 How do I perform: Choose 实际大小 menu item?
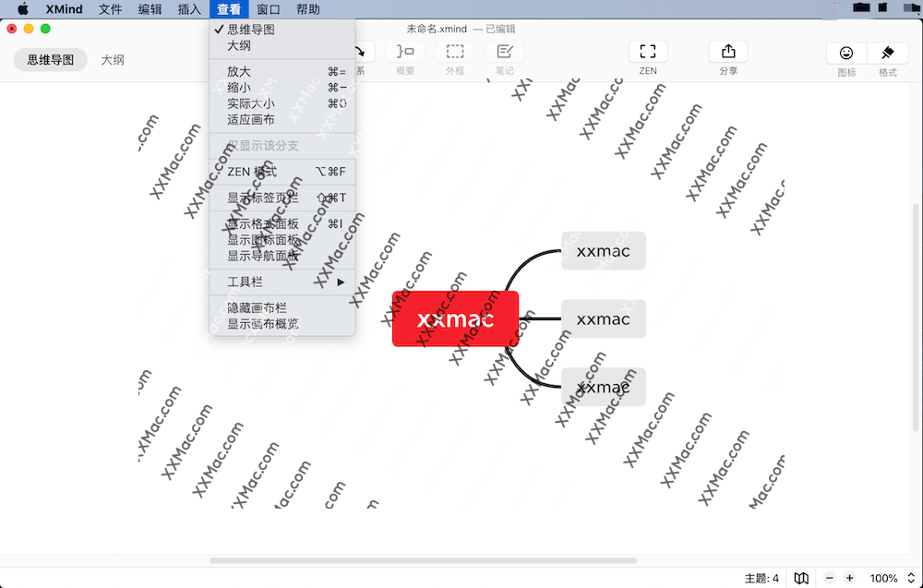pyautogui.click(x=282, y=103)
